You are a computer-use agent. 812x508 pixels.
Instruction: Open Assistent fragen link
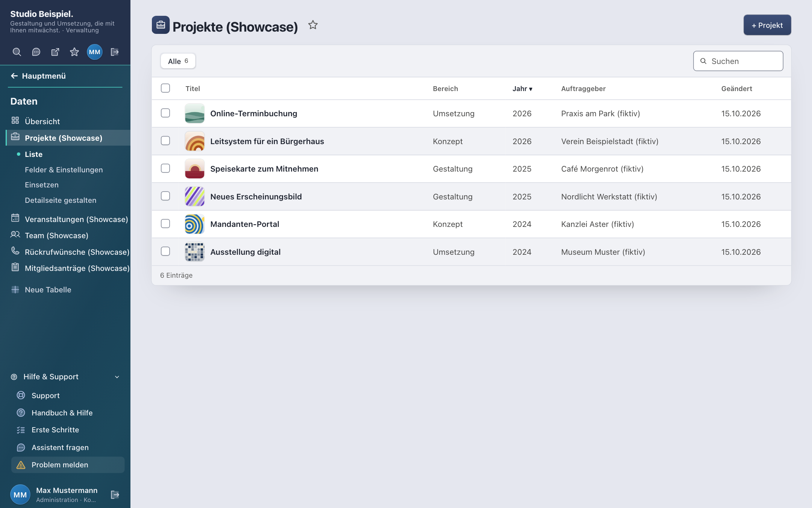(x=60, y=447)
